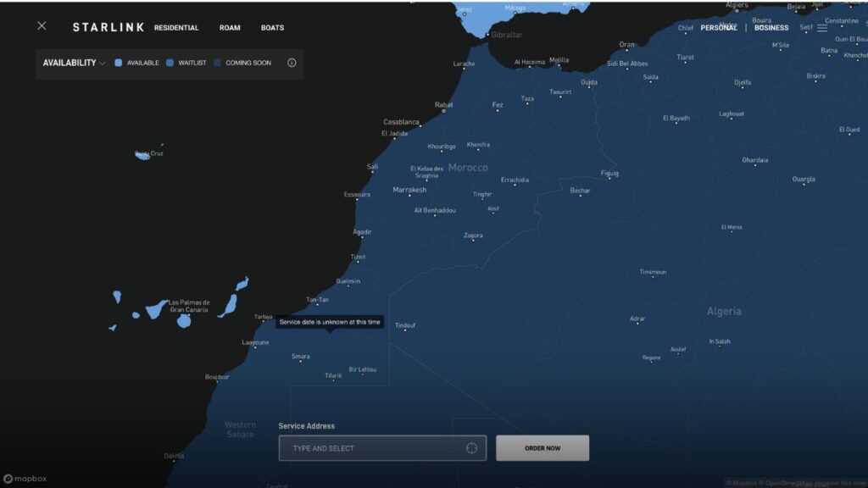Click the Rabat city marker
This screenshot has width=868, height=488.
pos(443,111)
